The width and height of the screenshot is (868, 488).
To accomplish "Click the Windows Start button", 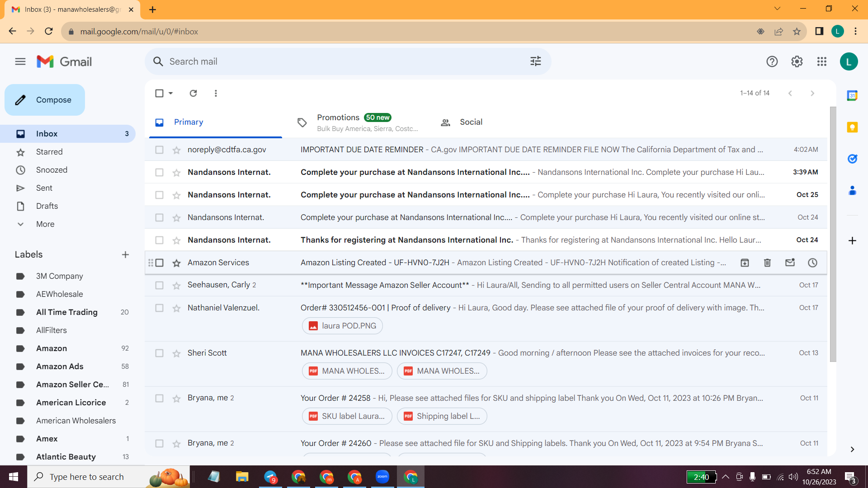I will coord(14,477).
